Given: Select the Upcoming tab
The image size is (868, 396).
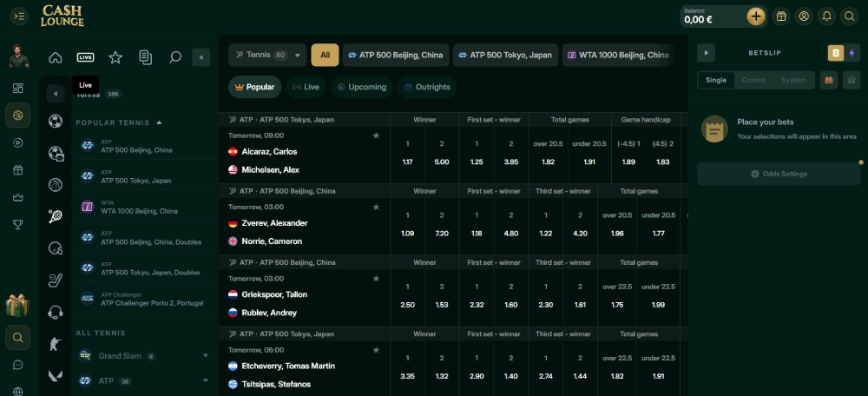Looking at the screenshot, I should coord(362,87).
